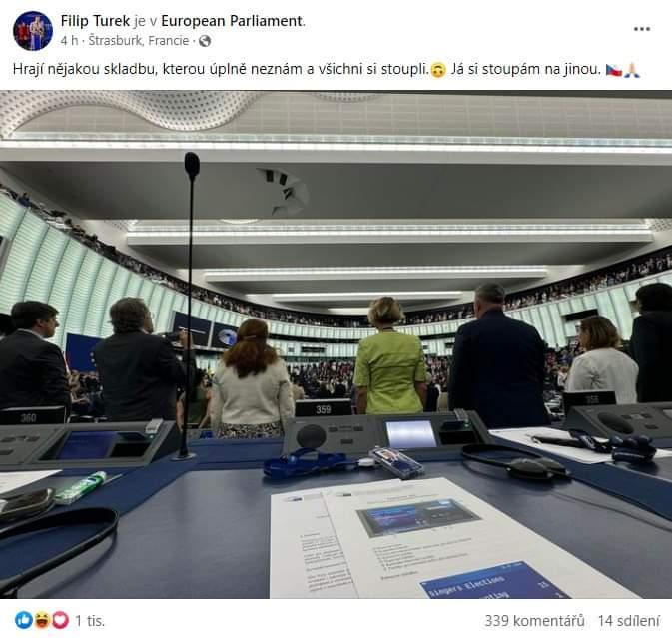Viewport: 672px width, 638px height.
Task: Open the Štrasburk, Francie location link
Action: tap(139, 41)
